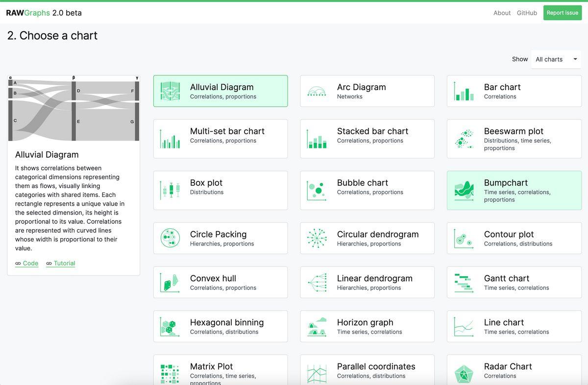Go to the GitHub link in header
This screenshot has height=385, width=588.
(x=527, y=13)
